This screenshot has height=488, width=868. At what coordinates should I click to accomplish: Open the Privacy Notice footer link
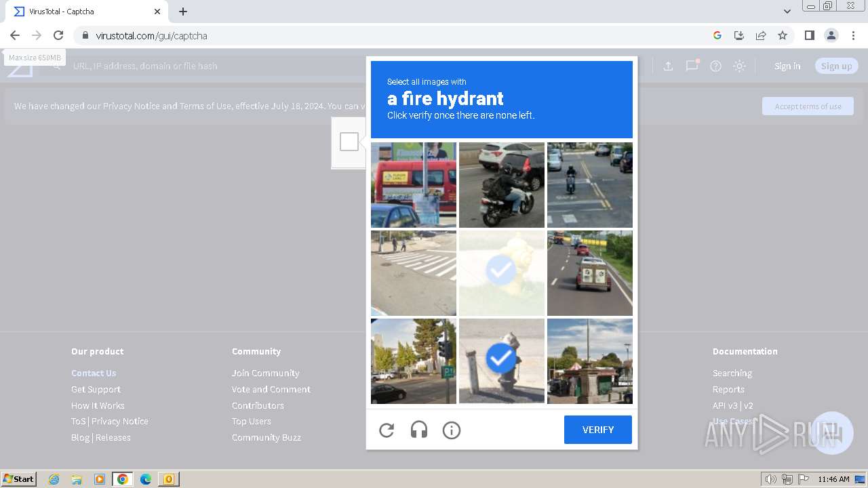[x=120, y=421]
